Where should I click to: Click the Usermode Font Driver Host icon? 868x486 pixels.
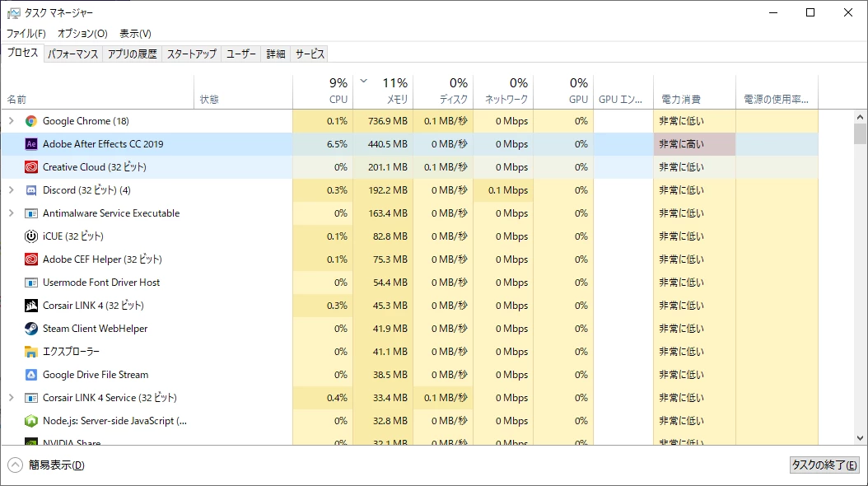[31, 283]
